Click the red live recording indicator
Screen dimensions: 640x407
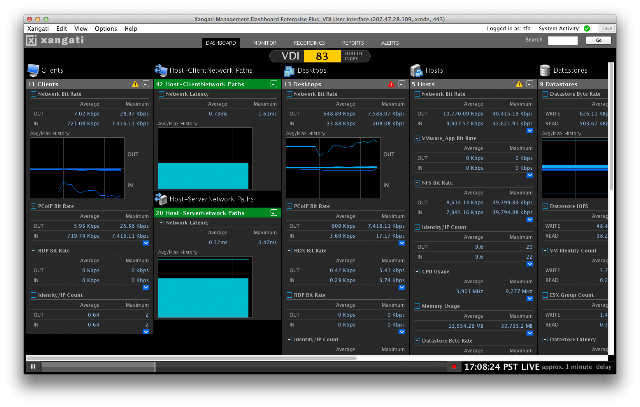454,367
